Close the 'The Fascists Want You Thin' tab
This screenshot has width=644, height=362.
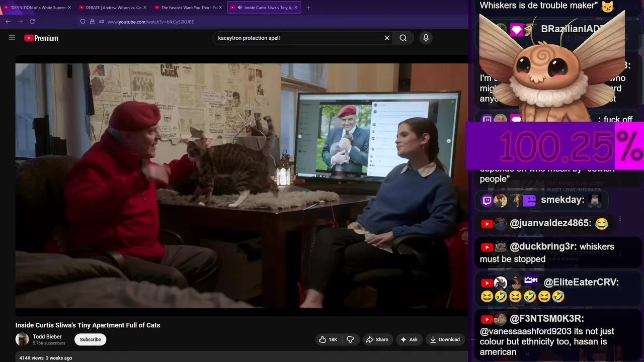220,8
